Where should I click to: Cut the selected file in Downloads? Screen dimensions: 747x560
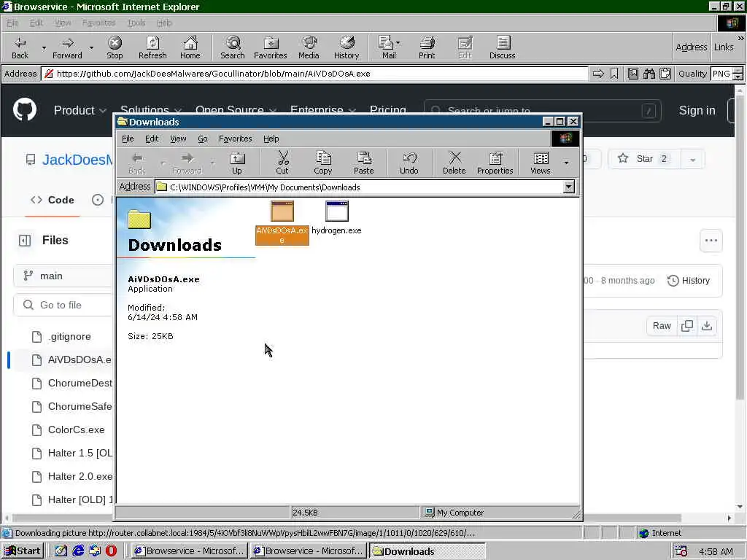(x=282, y=163)
